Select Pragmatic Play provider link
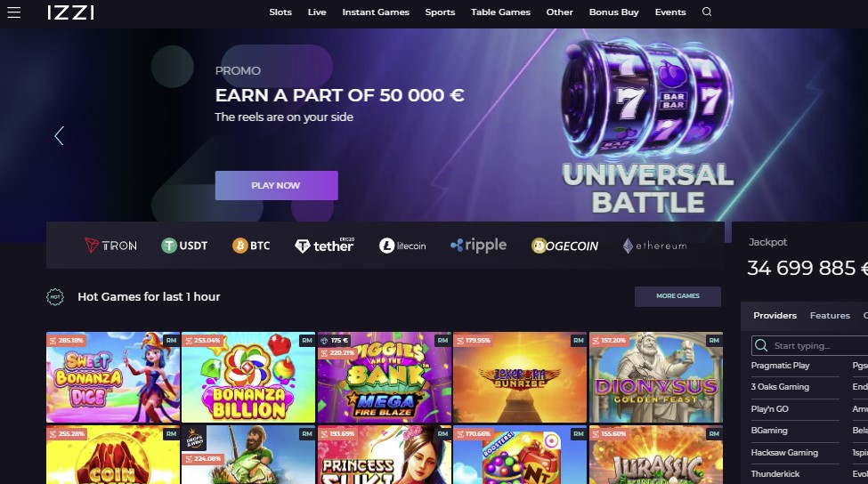Screen dimensions: 868x484 click(x=780, y=366)
